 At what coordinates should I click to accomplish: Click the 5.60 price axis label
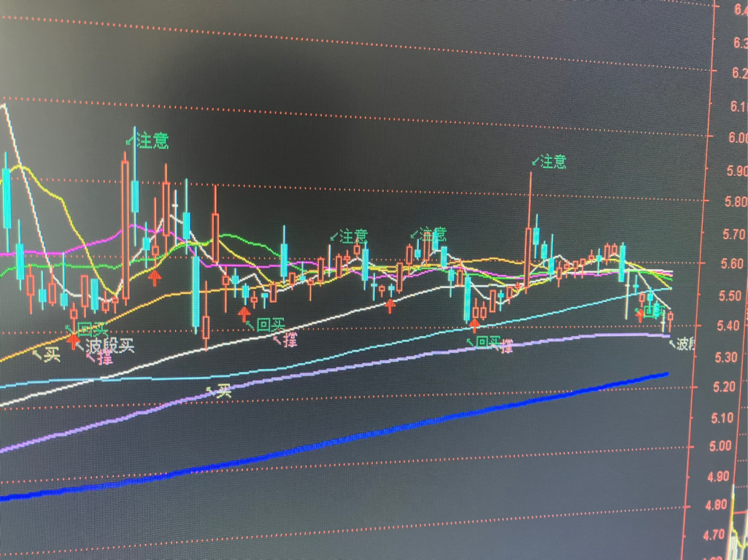tap(732, 263)
